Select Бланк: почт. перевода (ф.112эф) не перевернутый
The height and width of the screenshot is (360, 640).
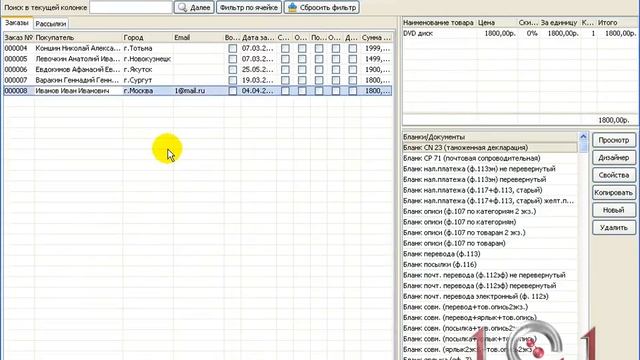(490, 275)
